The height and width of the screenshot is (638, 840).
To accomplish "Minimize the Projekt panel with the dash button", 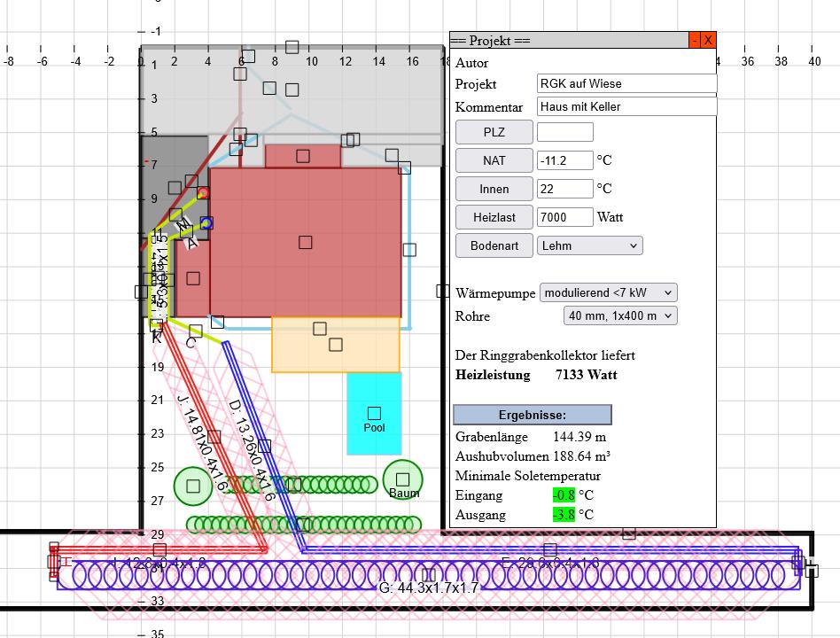I will click(694, 41).
